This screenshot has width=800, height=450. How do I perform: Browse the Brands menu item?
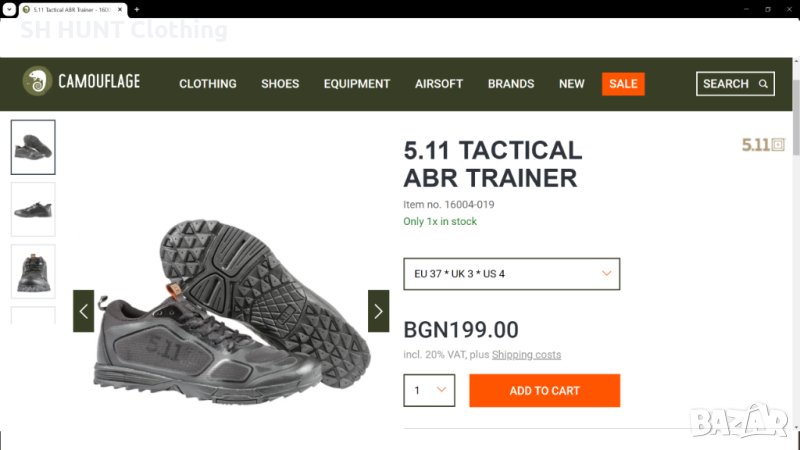click(511, 84)
